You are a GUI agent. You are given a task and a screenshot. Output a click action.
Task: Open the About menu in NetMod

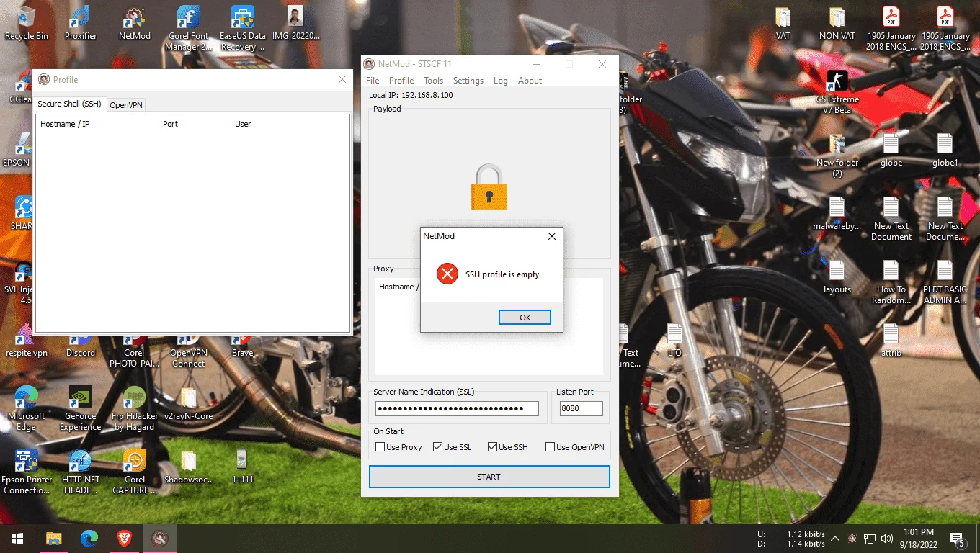coord(530,81)
